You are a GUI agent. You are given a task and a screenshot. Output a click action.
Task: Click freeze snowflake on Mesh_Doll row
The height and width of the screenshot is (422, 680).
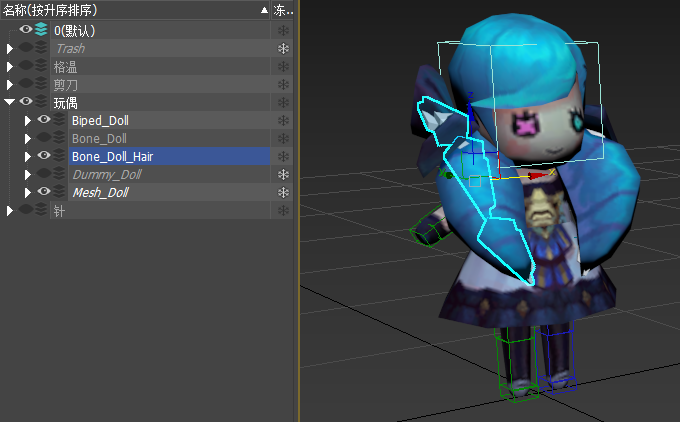pyautogui.click(x=283, y=192)
